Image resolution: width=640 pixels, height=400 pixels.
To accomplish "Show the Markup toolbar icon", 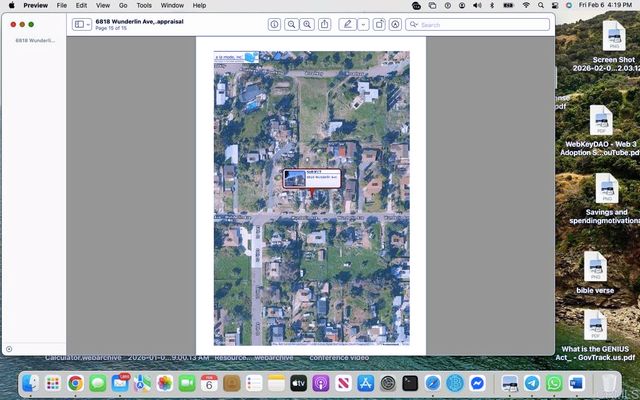I will pyautogui.click(x=395, y=24).
